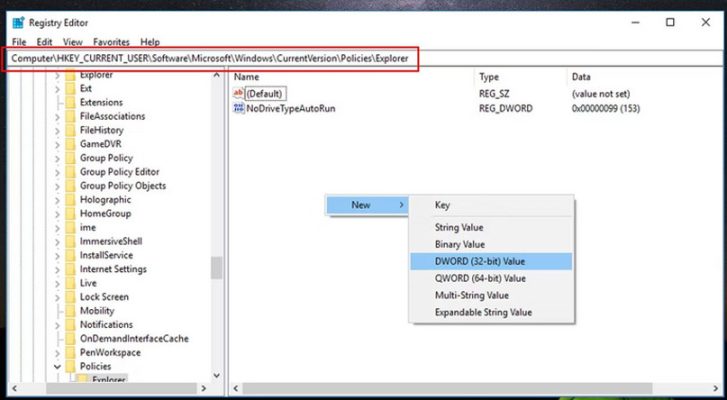
Task: Select the Group Policy folder icon
Action: (x=70, y=158)
